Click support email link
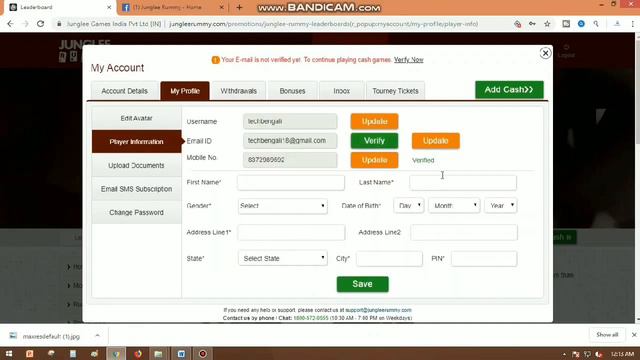This screenshot has width=640, height=360. click(x=378, y=310)
